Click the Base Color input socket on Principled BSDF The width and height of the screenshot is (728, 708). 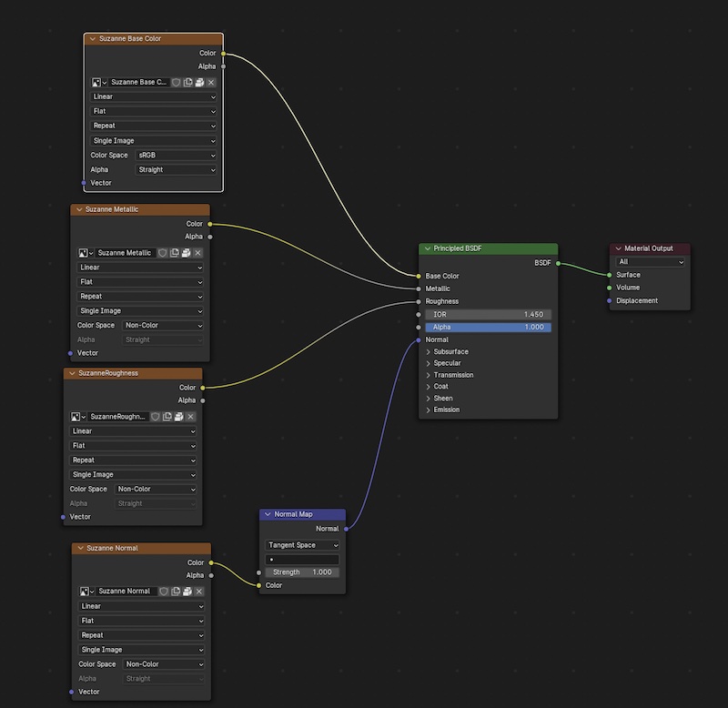[419, 277]
